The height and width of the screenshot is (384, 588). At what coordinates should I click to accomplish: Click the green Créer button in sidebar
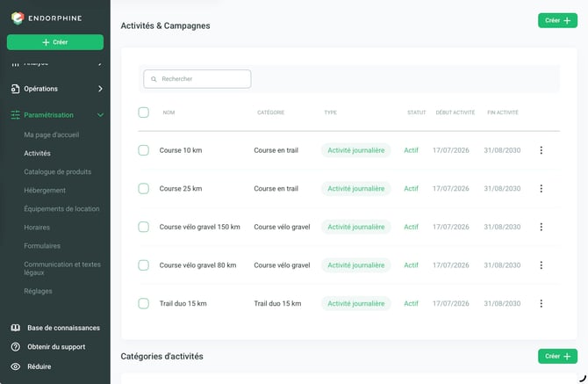(x=55, y=42)
